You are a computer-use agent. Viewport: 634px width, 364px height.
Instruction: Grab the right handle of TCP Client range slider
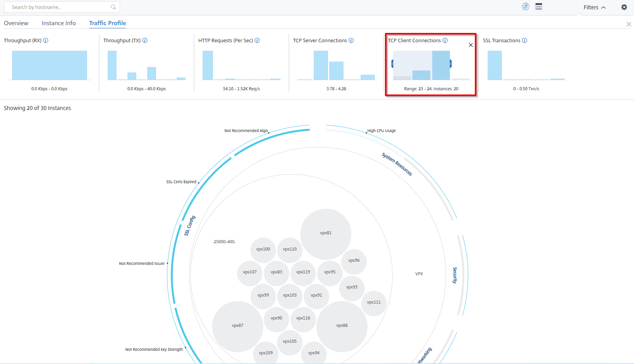pyautogui.click(x=450, y=64)
